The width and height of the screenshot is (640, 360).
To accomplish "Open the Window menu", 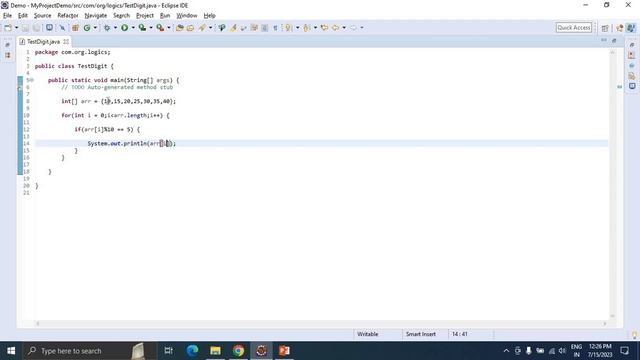I will click(187, 16).
